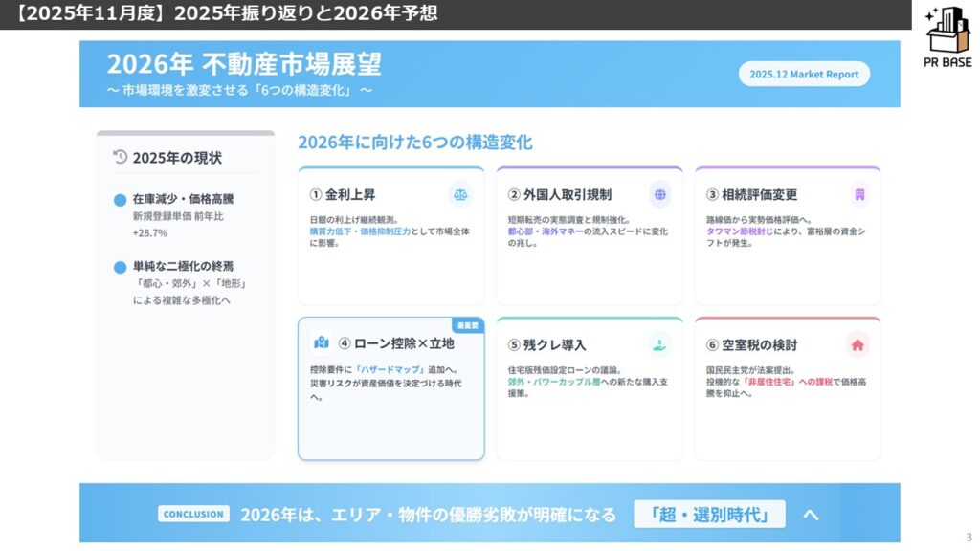Click the map icon beside ローン控除×立地
Screen dimensions: 980x551
click(x=322, y=343)
